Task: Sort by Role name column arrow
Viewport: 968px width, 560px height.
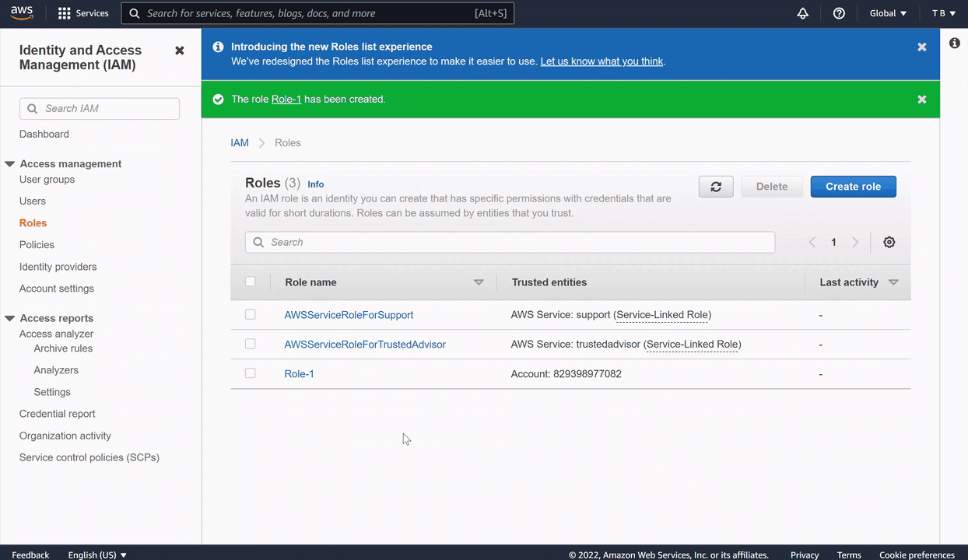Action: [479, 282]
